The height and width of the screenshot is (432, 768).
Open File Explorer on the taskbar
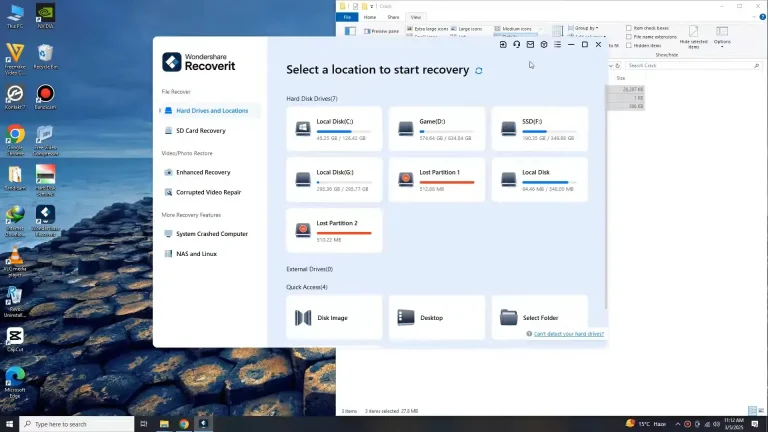164,424
